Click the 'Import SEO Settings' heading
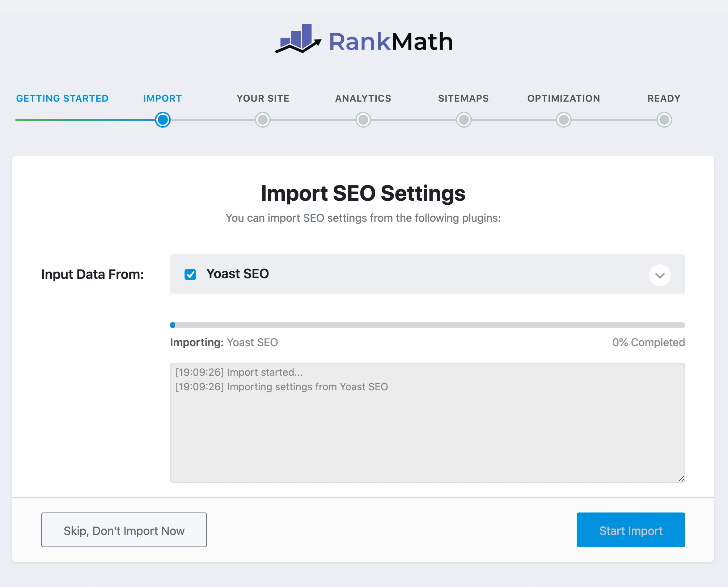728x587 pixels. pyautogui.click(x=363, y=193)
